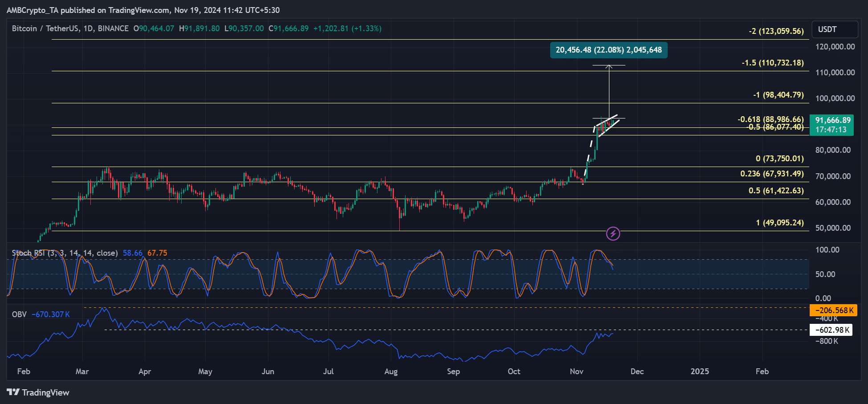
Task: Click the +1,202.81 (+1.33%) change value
Action: (x=347, y=29)
